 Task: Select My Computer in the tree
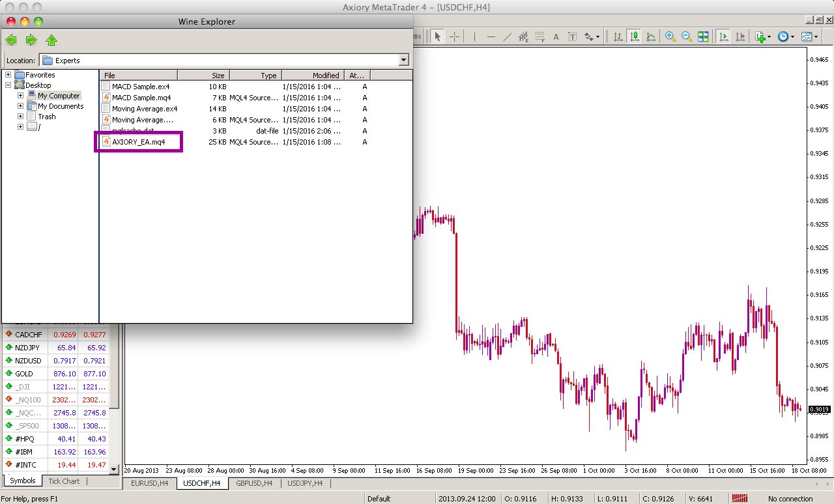tap(59, 96)
